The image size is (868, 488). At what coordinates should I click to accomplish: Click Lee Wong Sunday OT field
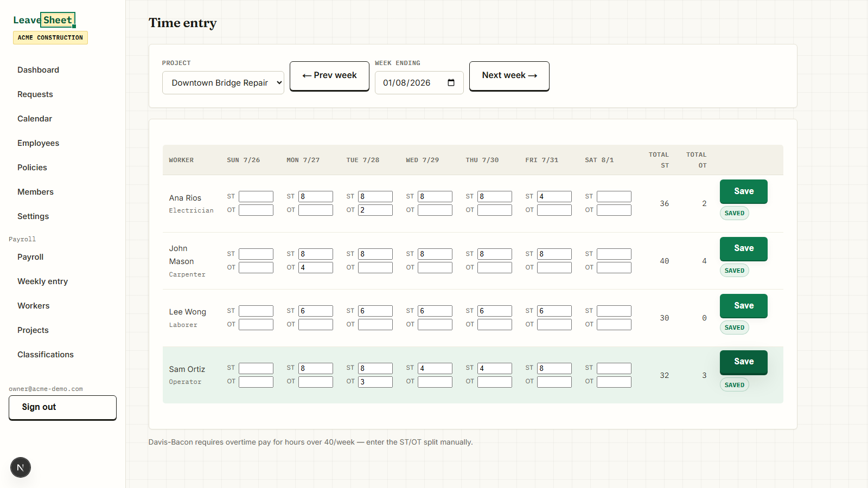[256, 324]
